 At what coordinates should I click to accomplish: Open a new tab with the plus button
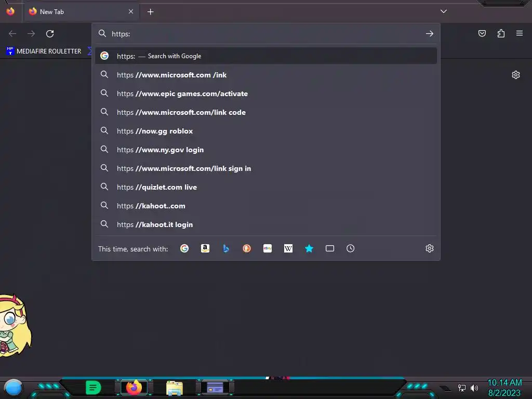pyautogui.click(x=150, y=12)
